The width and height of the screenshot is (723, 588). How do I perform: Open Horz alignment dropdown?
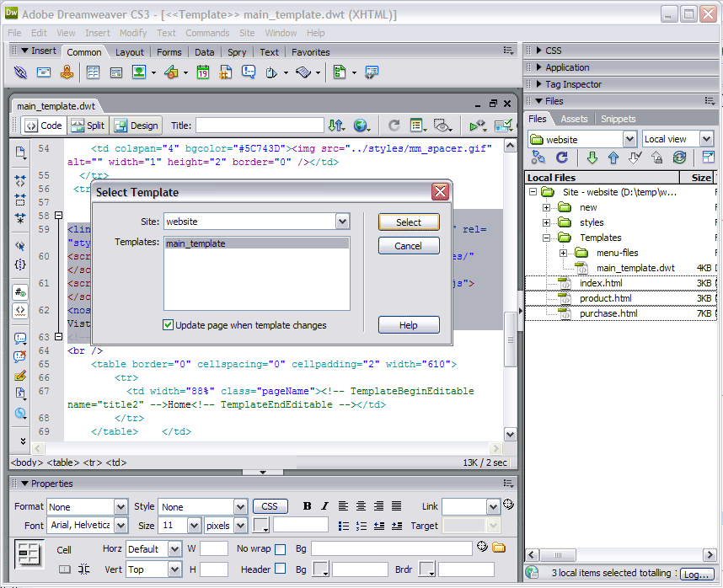click(174, 549)
